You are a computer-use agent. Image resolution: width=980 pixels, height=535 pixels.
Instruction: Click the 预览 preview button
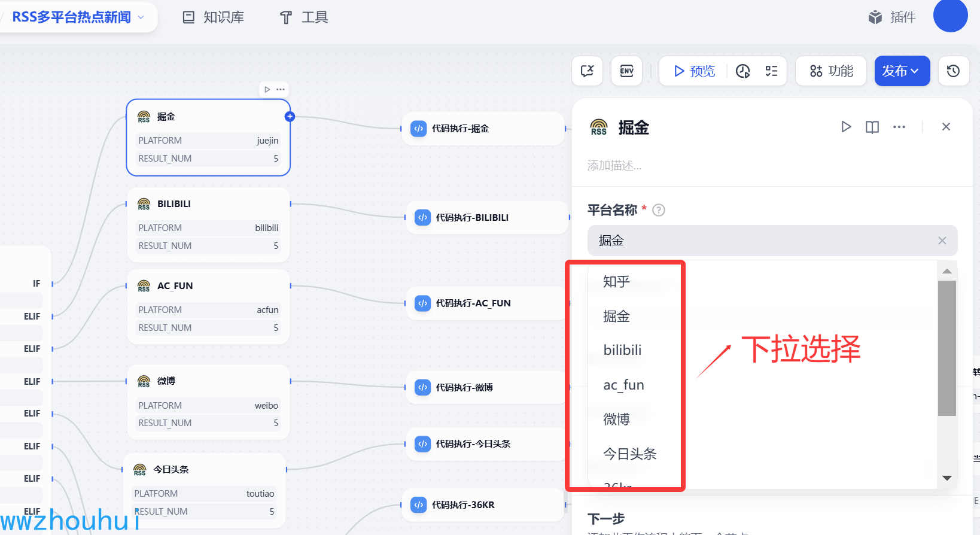tap(694, 71)
